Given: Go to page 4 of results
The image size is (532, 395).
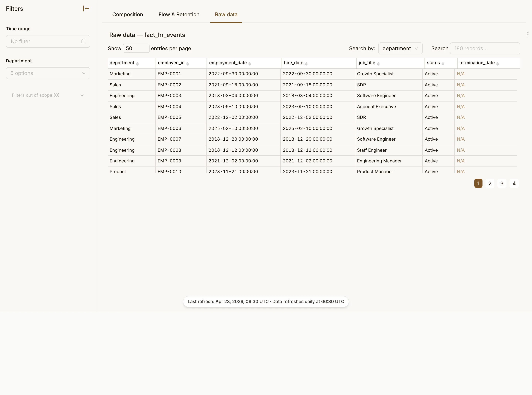Looking at the screenshot, I should (x=514, y=183).
